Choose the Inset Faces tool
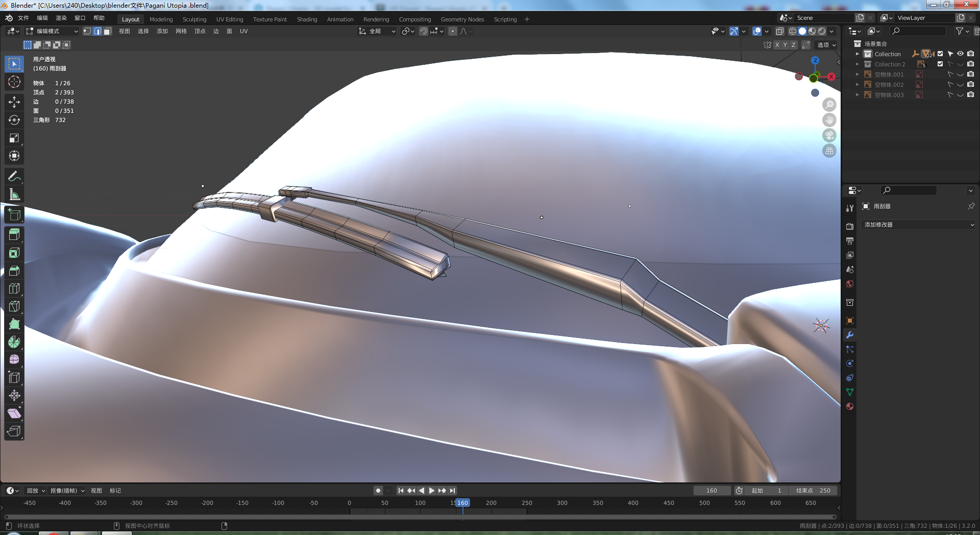This screenshot has height=535, width=980. click(14, 253)
